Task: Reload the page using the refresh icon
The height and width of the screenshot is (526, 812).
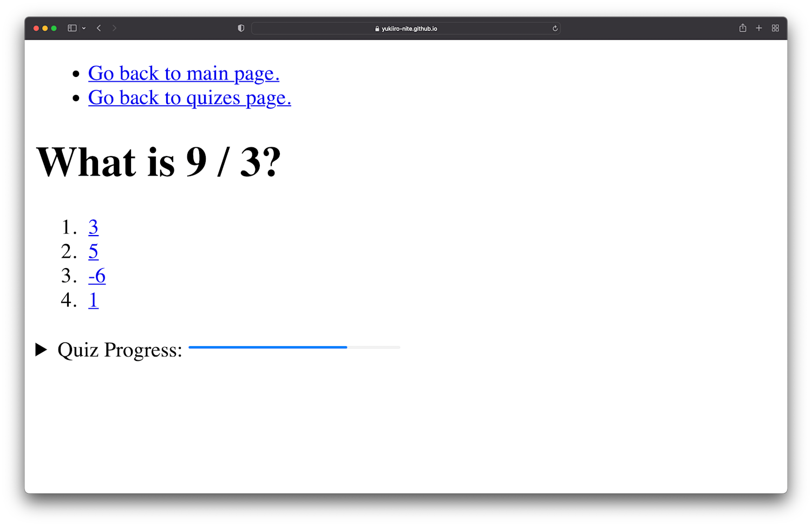Action: tap(555, 28)
